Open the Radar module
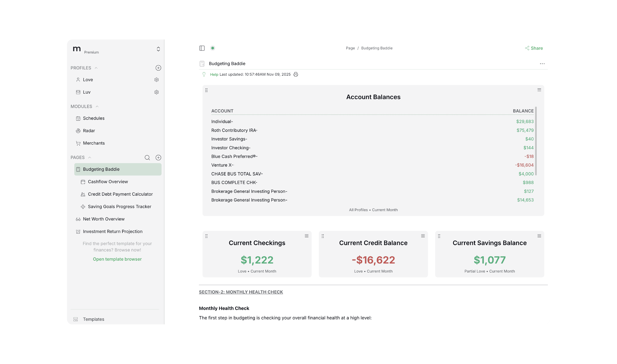Image resolution: width=617 pixels, height=364 pixels. click(89, 131)
